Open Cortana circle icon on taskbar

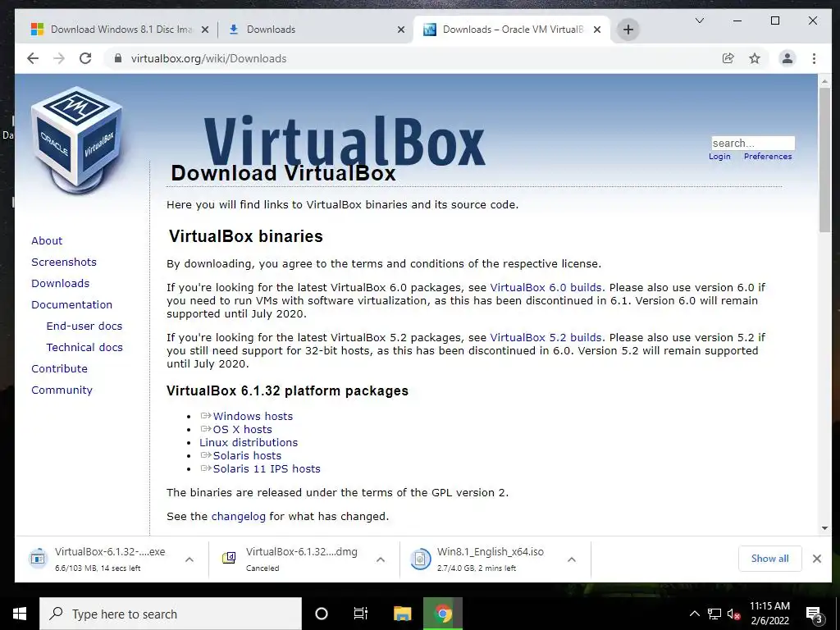pyautogui.click(x=322, y=614)
